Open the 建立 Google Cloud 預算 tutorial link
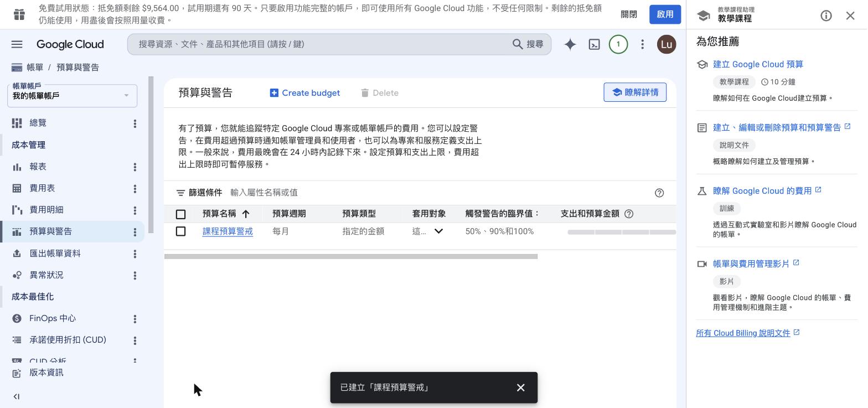This screenshot has height=408, width=868. (758, 64)
